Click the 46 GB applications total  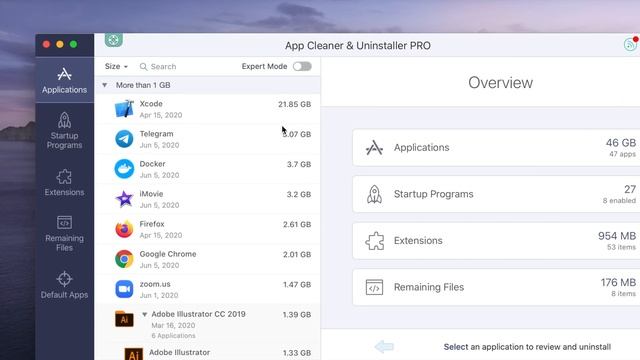point(620,143)
